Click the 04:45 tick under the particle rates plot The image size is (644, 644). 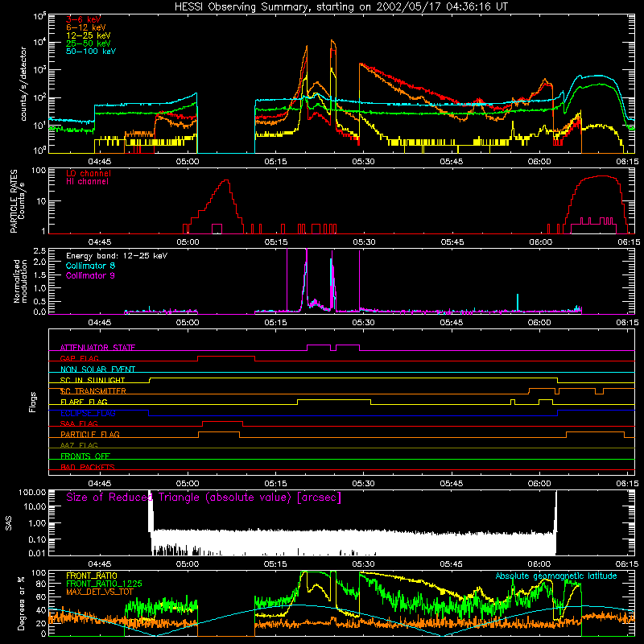click(99, 242)
